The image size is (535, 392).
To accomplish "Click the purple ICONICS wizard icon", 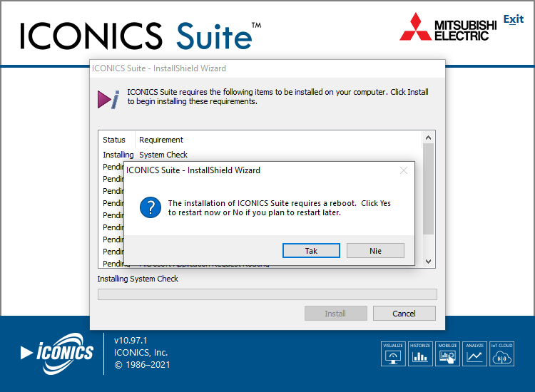I will coord(108,99).
